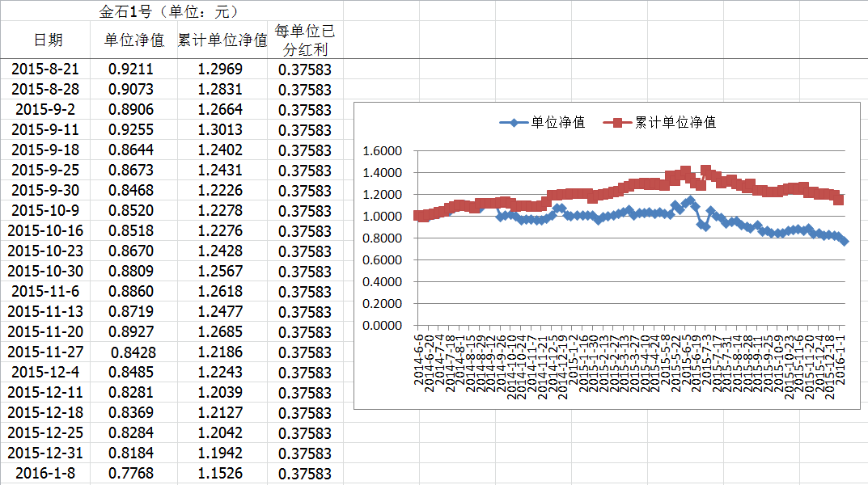The image size is (868, 485).
Task: Click the 累计单位净值 table header cell
Action: [x=222, y=40]
